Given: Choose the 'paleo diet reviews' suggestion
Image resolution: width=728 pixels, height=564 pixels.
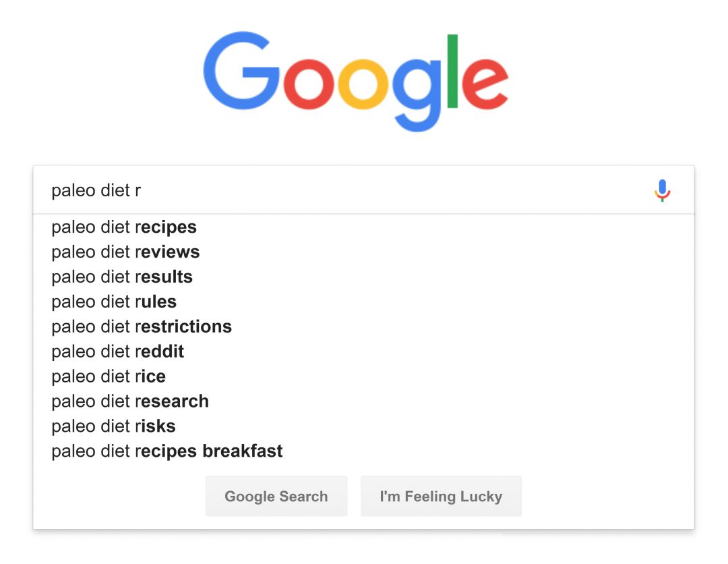Looking at the screenshot, I should pyautogui.click(x=125, y=252).
